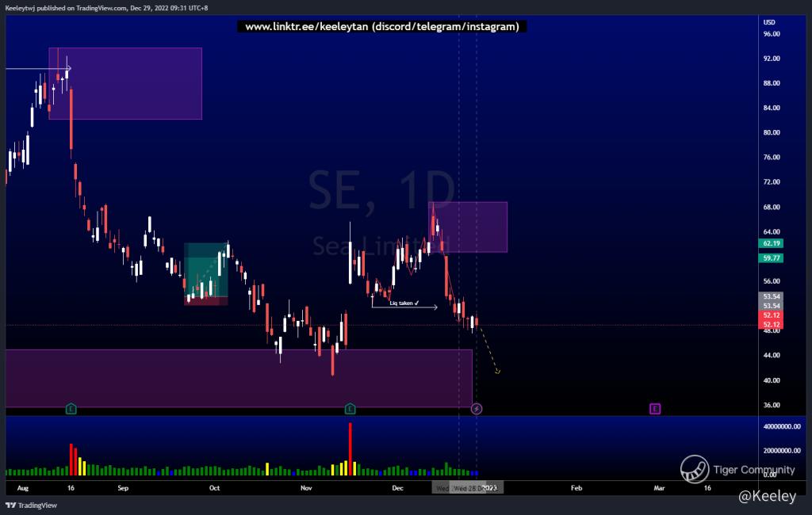Click the green earnings E icon near Aug 16
Image resolution: width=812 pixels, height=515 pixels.
tap(71, 409)
